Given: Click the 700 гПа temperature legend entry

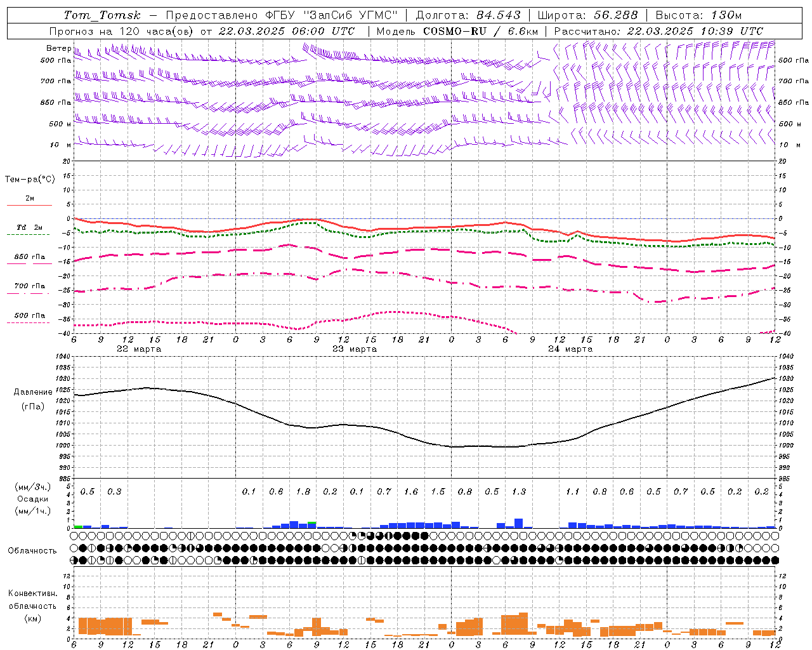Looking at the screenshot, I should tap(30, 286).
